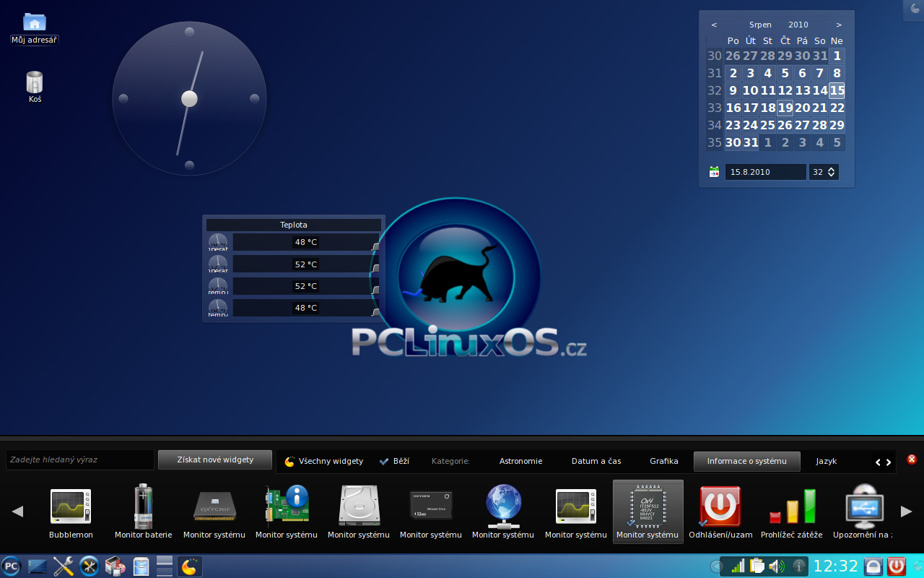Select the Astronomie category
Image resolution: width=924 pixels, height=578 pixels.
520,461
